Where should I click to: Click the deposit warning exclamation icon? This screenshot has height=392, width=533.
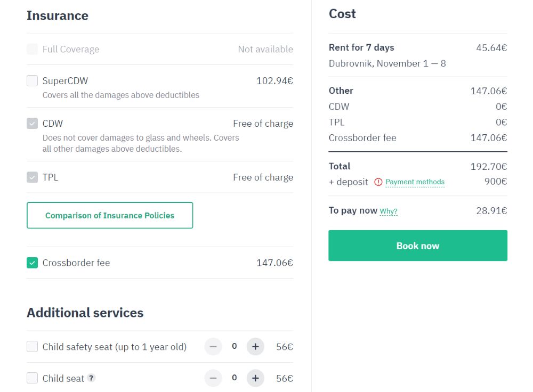378,182
